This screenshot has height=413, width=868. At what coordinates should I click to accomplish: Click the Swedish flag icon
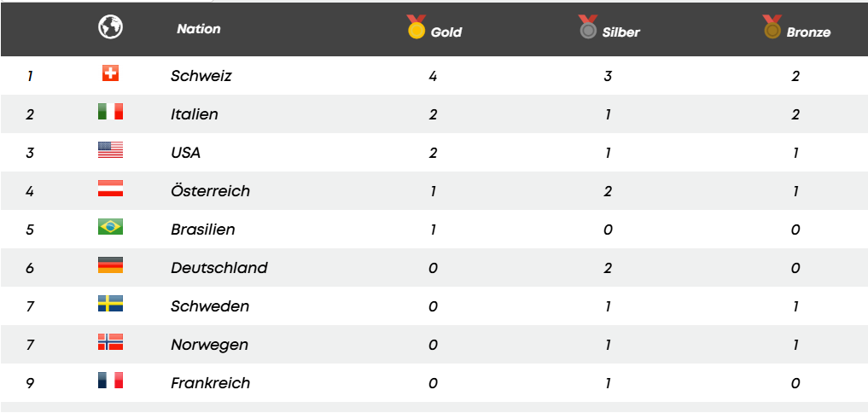[x=110, y=304]
